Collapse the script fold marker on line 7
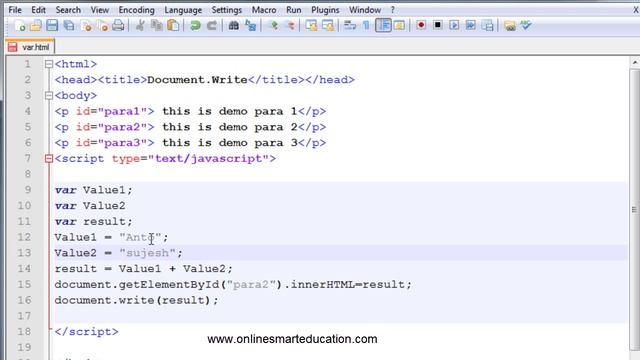Viewport: 640px width, 360px height. click(x=49, y=158)
